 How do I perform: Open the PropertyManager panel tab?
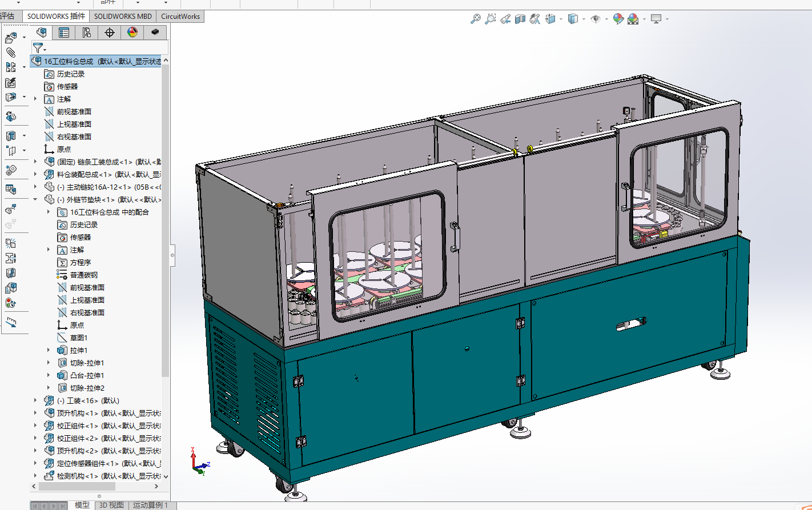pyautogui.click(x=64, y=33)
